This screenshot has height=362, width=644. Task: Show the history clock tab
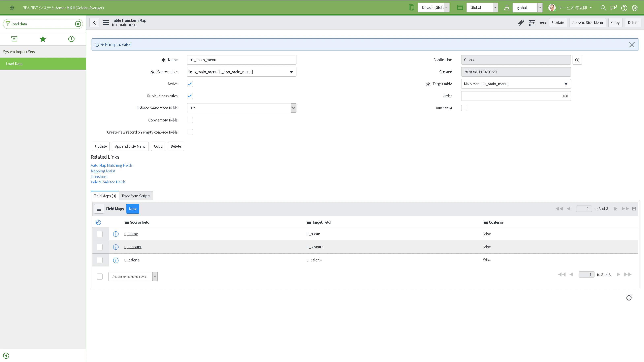pos(71,39)
